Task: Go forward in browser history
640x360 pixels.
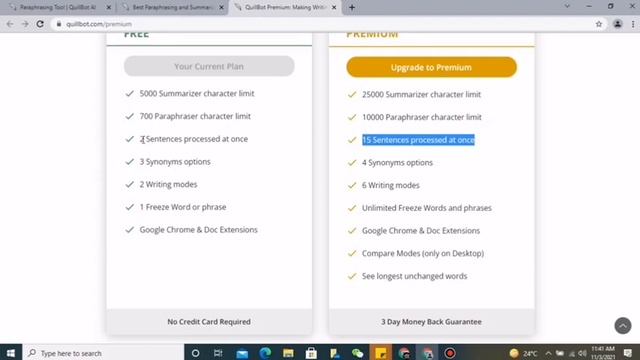Action: pos(25,24)
